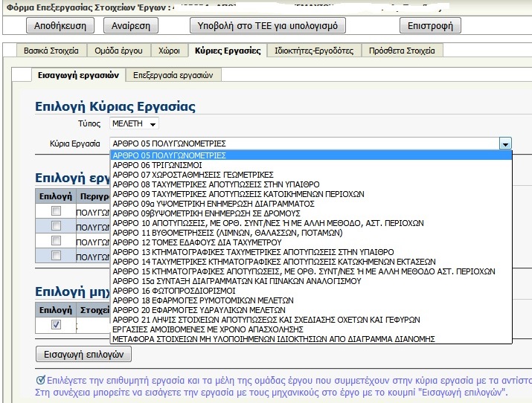The width and height of the screenshot is (532, 403).
Task: Tick the first checkbox in Επιλογή εργασίας table
Action: coord(54,211)
